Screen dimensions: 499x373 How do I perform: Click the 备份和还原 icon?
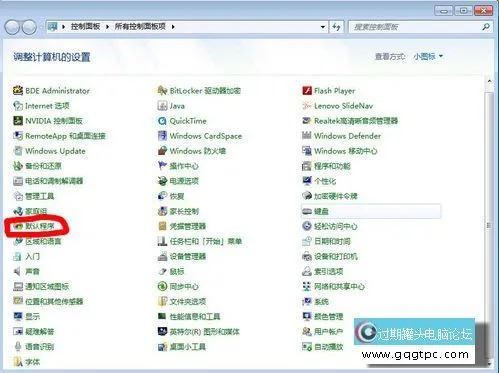pos(18,166)
